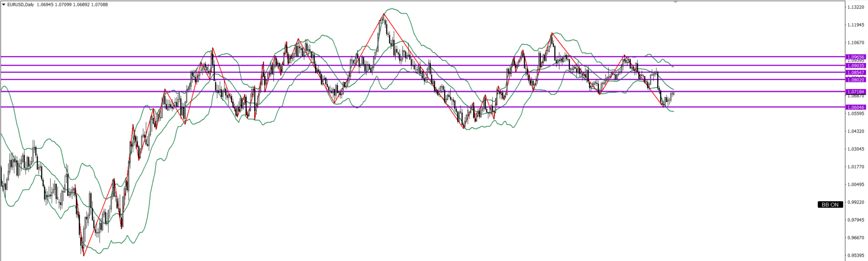Select the lowest red zigzag trough

tap(84, 256)
